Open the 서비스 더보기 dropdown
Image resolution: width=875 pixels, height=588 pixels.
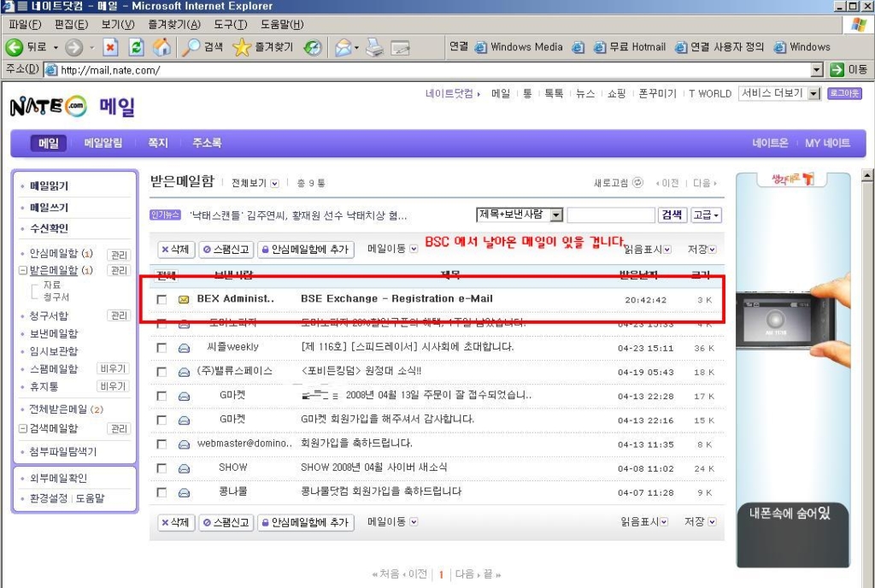click(x=779, y=94)
